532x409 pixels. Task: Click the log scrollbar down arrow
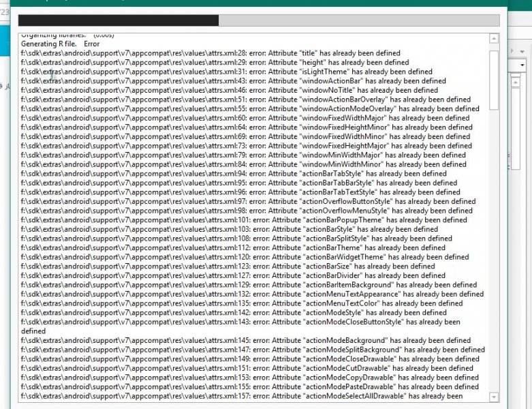494,396
